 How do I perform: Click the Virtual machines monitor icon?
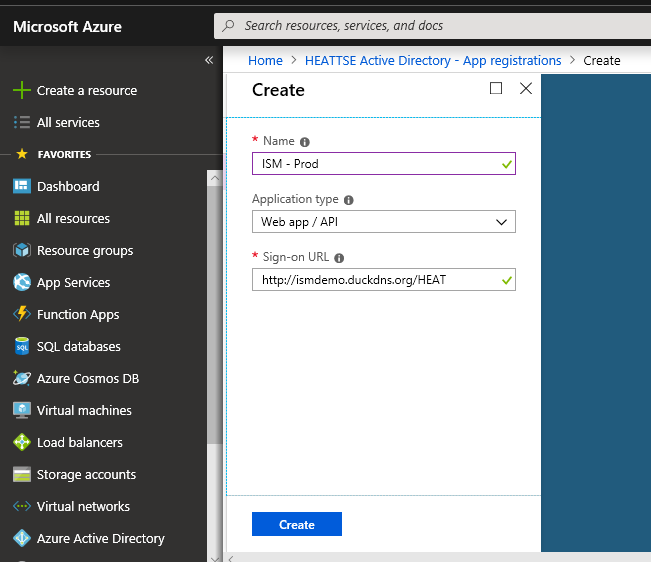coord(21,410)
